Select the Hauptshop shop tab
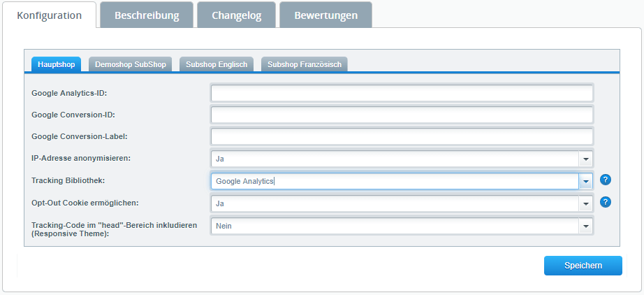Viewport: 644px width, 295px height. tap(57, 64)
